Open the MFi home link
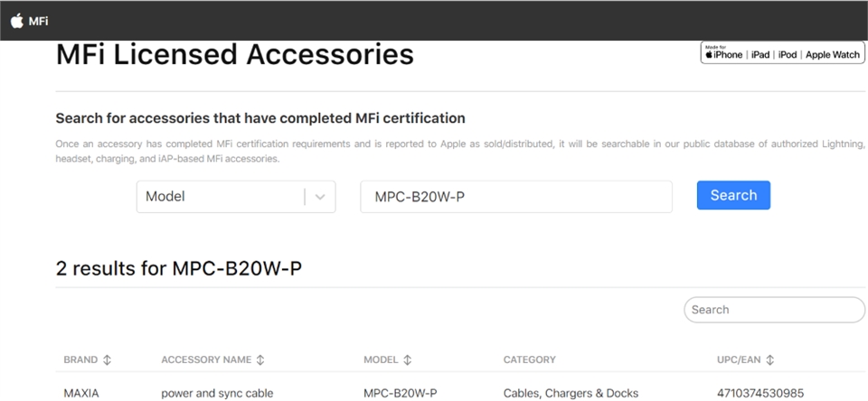This screenshot has width=868, height=401. [38, 21]
